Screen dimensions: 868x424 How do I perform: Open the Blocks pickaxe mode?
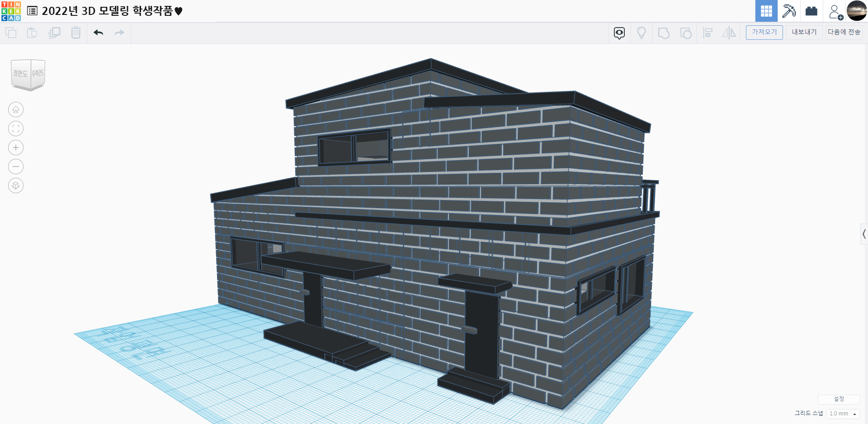point(789,11)
